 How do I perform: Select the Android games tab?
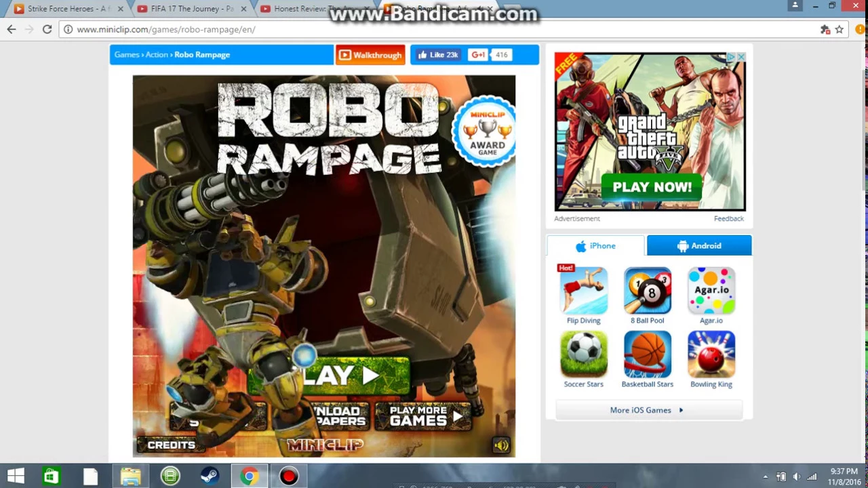pyautogui.click(x=699, y=246)
